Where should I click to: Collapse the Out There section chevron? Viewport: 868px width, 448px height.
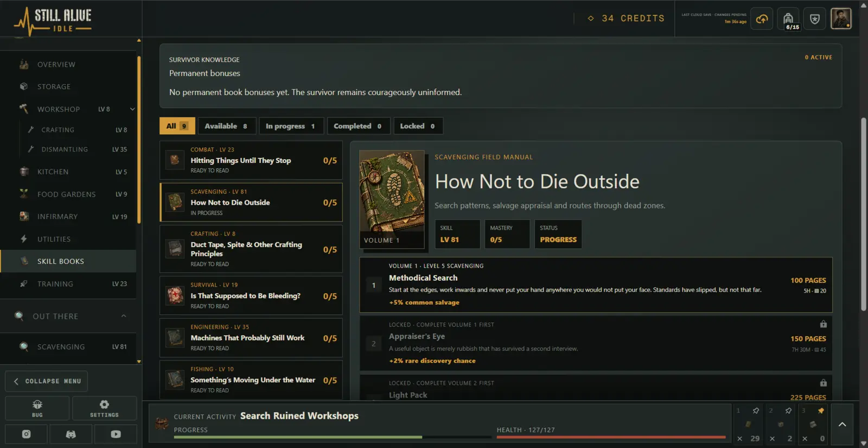124,316
